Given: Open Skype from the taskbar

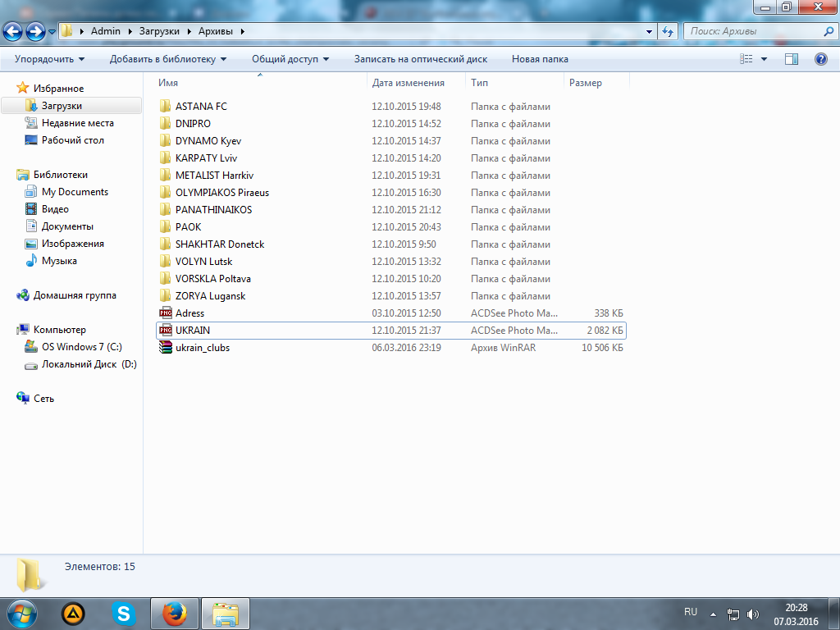Looking at the screenshot, I should [x=123, y=614].
